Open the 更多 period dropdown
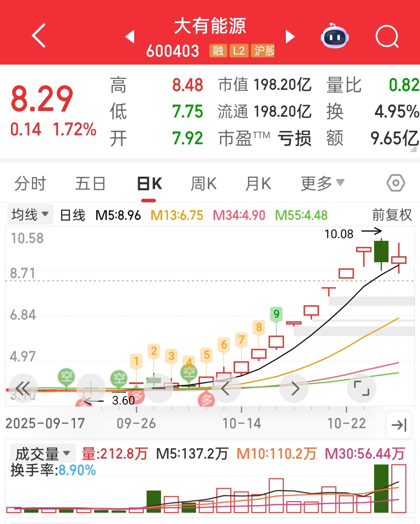The height and width of the screenshot is (524, 420). (322, 183)
